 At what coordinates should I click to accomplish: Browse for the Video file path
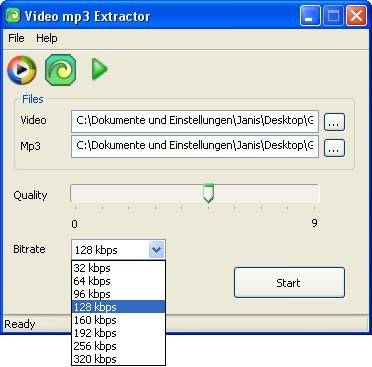click(334, 122)
